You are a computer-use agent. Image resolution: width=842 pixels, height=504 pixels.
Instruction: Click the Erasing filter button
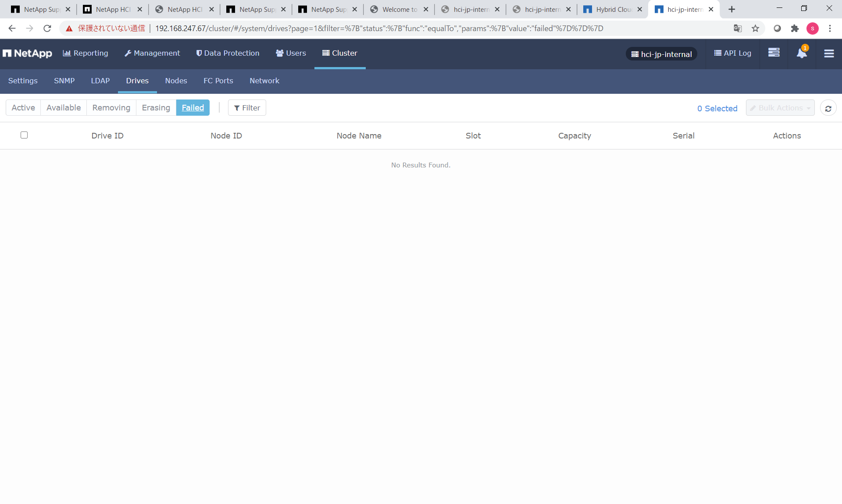point(156,107)
